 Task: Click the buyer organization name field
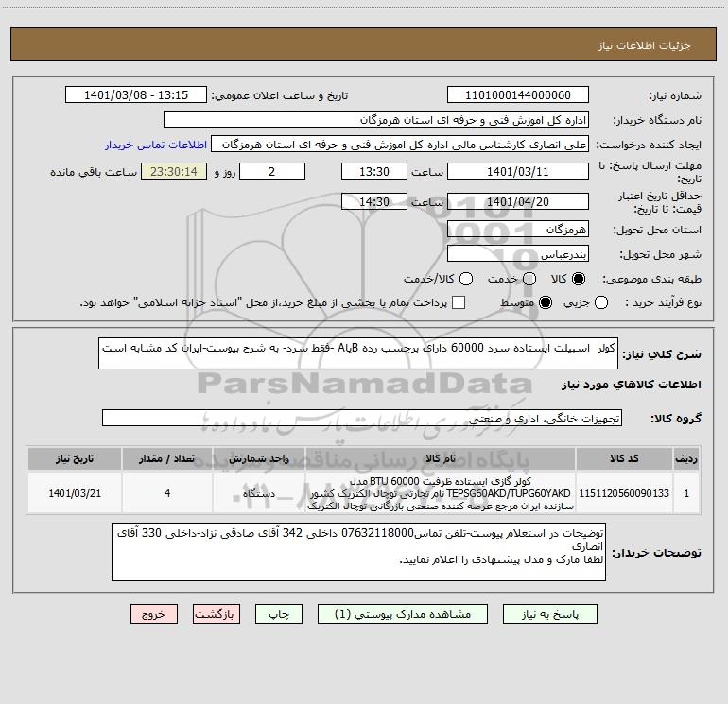(376, 119)
